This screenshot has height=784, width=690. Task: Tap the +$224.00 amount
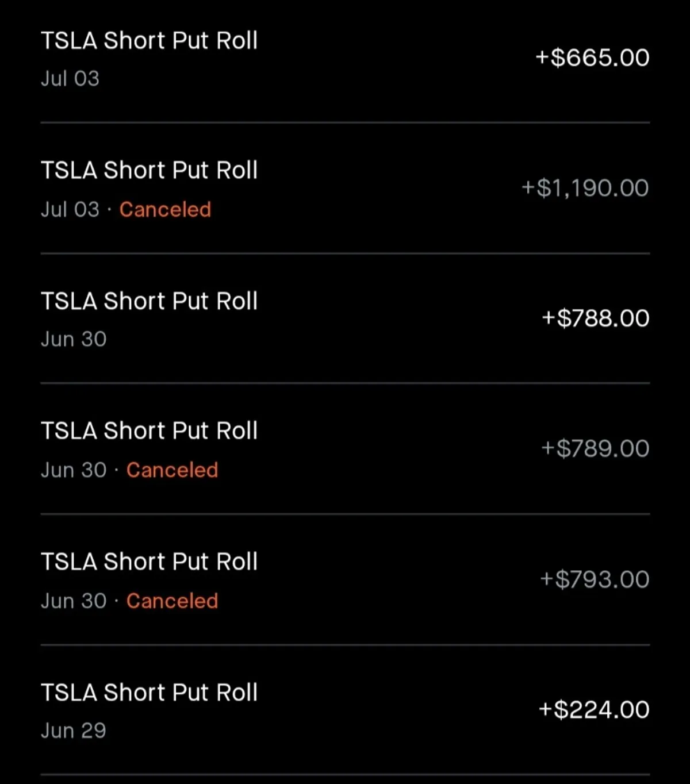coord(594,710)
